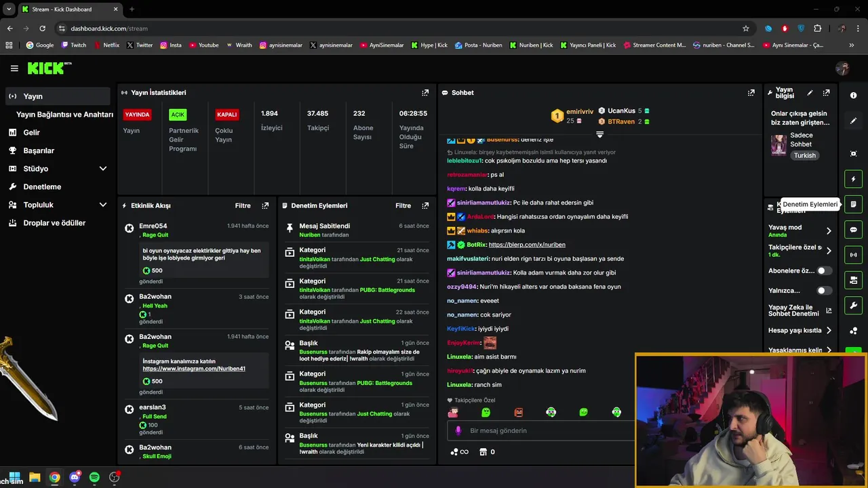Open Hesap yaşı kısıtla options
Screen dimensions: 868x488
[800, 331]
